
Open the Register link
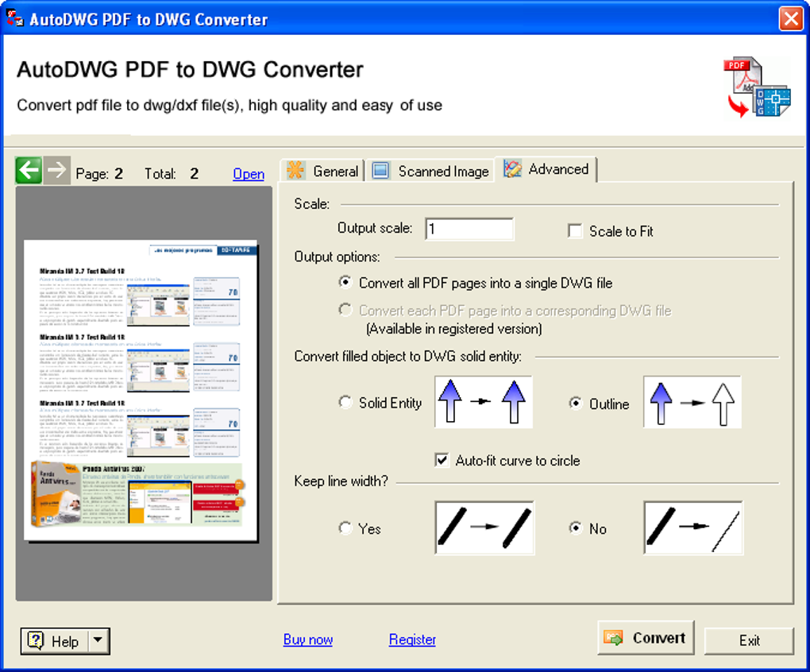coord(412,639)
